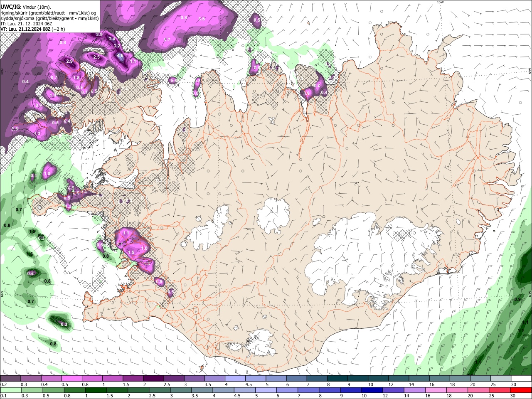Click the 3.2 snowfall value on map

tap(117, 46)
